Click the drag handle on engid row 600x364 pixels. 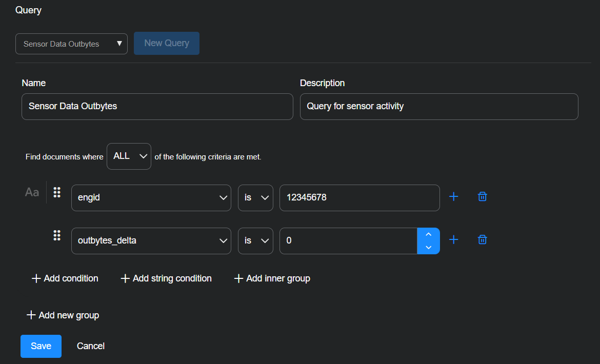(57, 192)
